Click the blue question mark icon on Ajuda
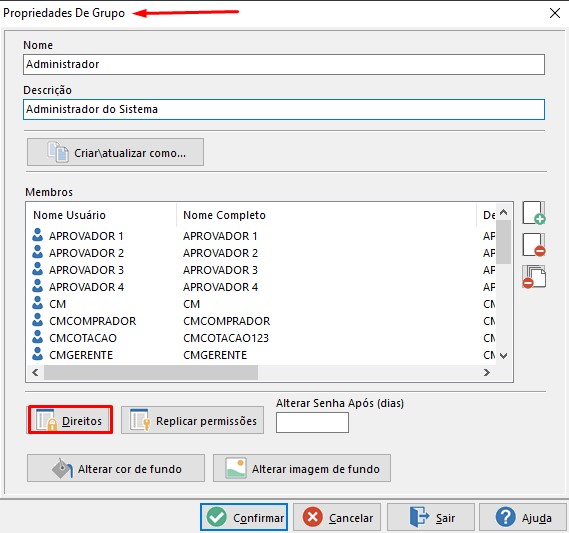This screenshot has width=569, height=533. click(505, 517)
